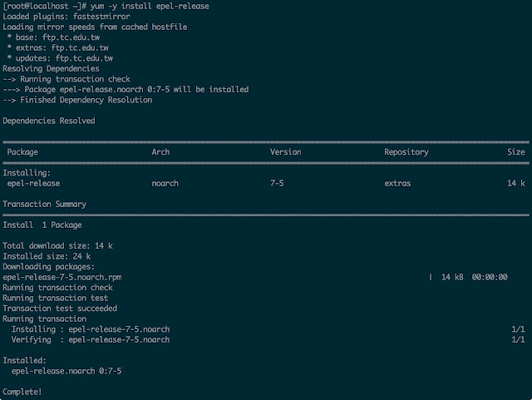Click the 'Version' column header
The height and width of the screenshot is (400, 532).
coord(286,152)
